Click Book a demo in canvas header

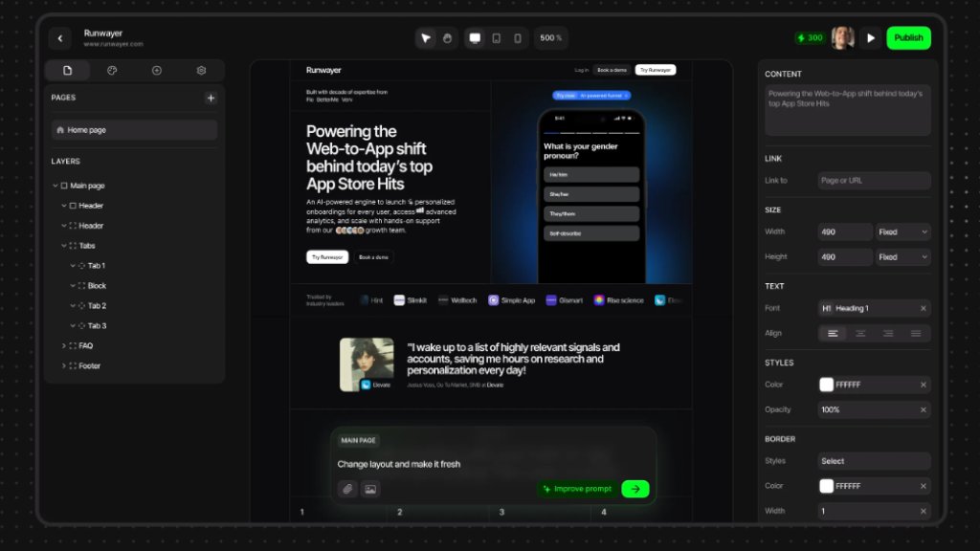pyautogui.click(x=612, y=70)
